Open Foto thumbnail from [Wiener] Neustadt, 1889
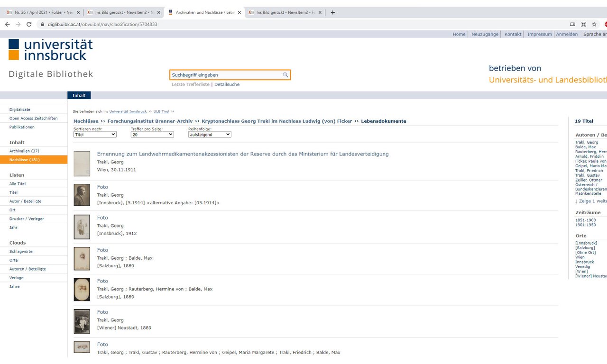 coord(82,321)
